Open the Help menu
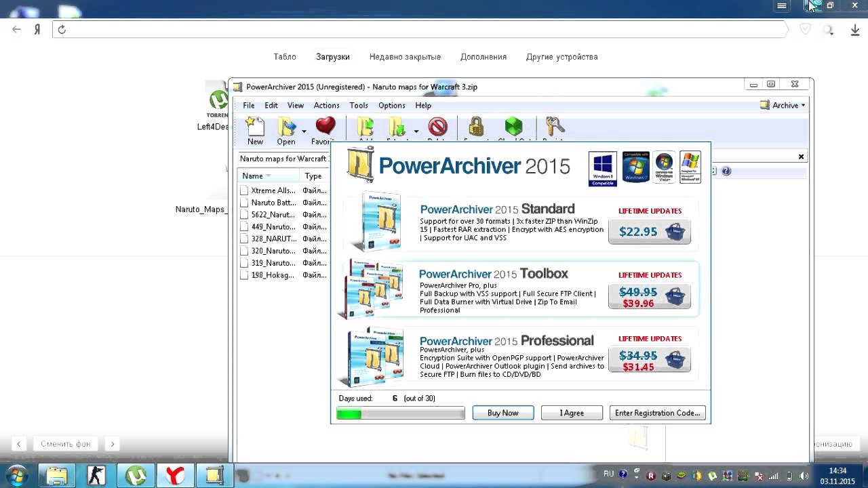The width and height of the screenshot is (868, 488). click(x=423, y=106)
